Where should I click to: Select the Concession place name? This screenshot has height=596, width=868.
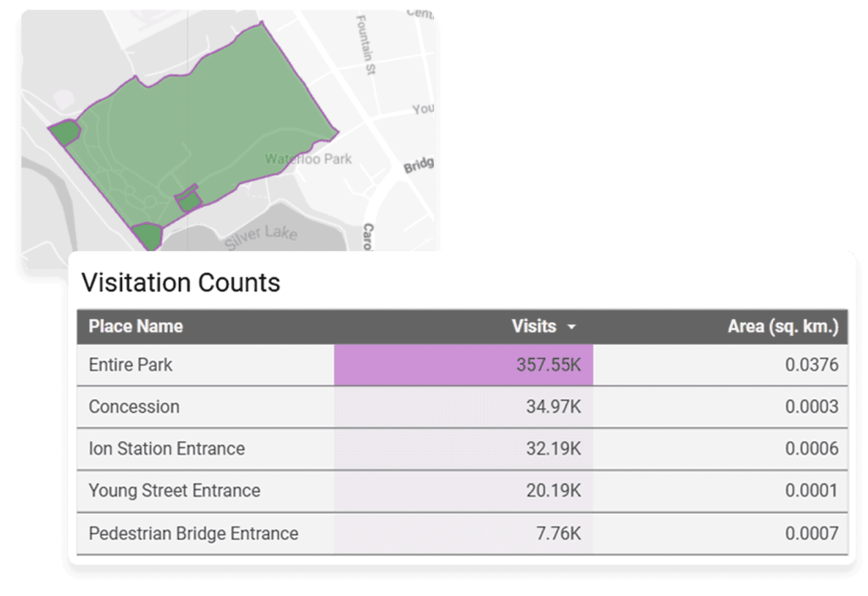(x=134, y=407)
